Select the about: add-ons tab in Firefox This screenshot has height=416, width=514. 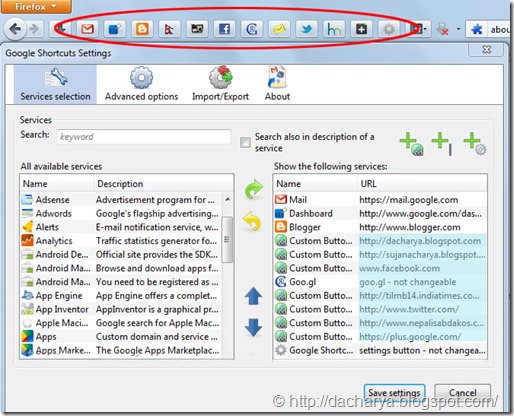click(489, 29)
